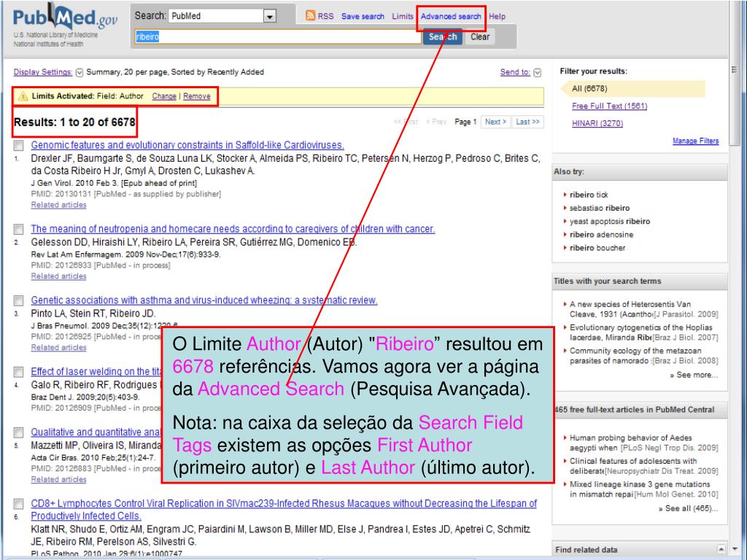747x560 pixels.
Task: Open Related articles under PMID 20126933
Action: (x=58, y=276)
